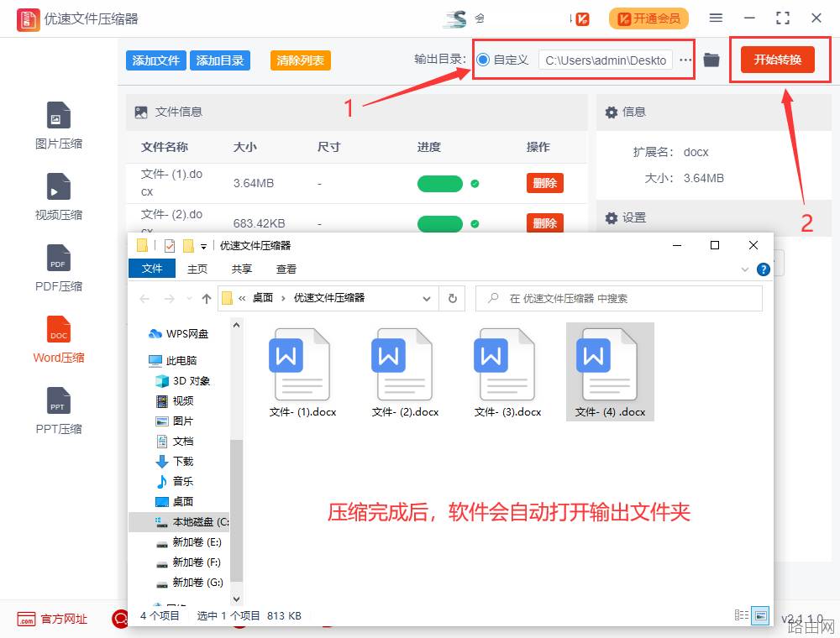Click the 开始转换 button
This screenshot has height=638, width=840.
pos(777,60)
